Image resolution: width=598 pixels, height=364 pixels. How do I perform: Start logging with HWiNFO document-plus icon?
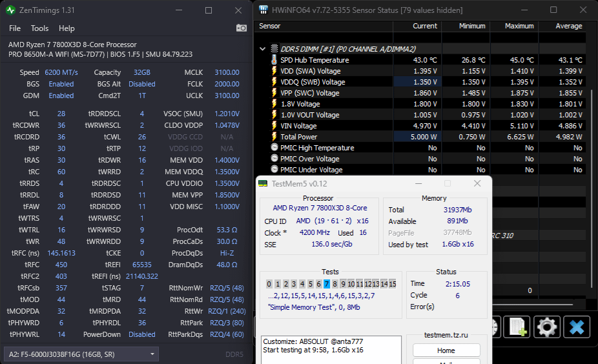pyautogui.click(x=517, y=327)
